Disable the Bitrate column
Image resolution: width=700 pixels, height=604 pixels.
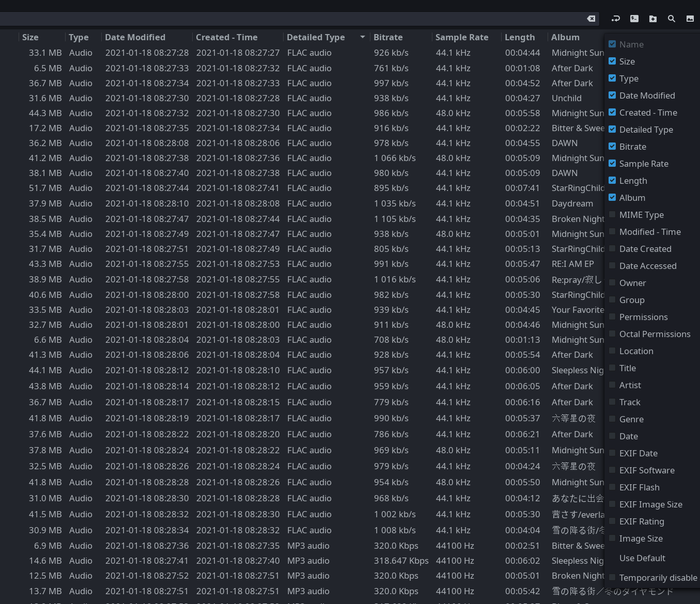coord(612,146)
